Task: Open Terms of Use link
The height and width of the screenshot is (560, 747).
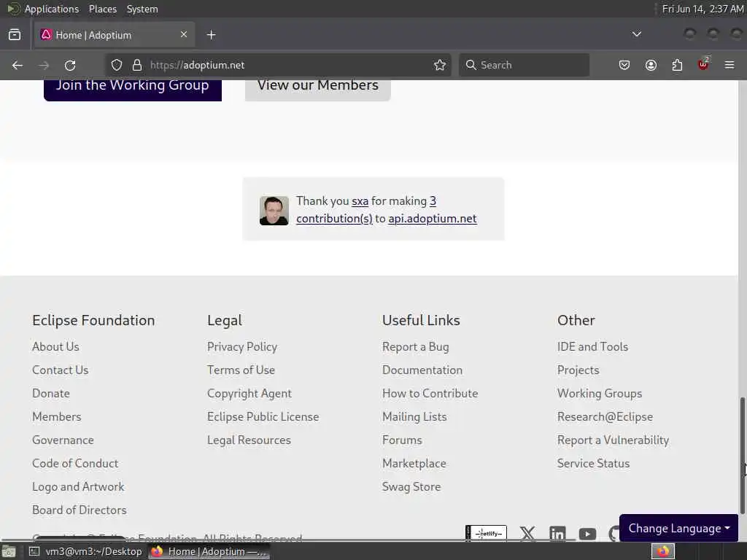Action: pyautogui.click(x=241, y=370)
